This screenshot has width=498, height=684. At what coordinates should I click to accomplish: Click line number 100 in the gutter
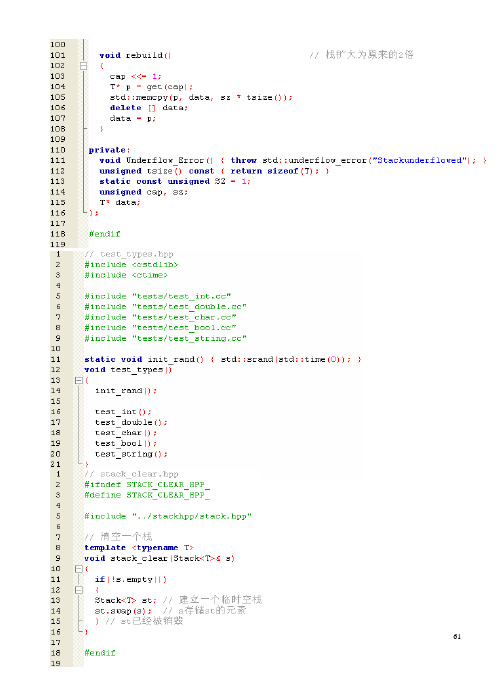coord(58,44)
